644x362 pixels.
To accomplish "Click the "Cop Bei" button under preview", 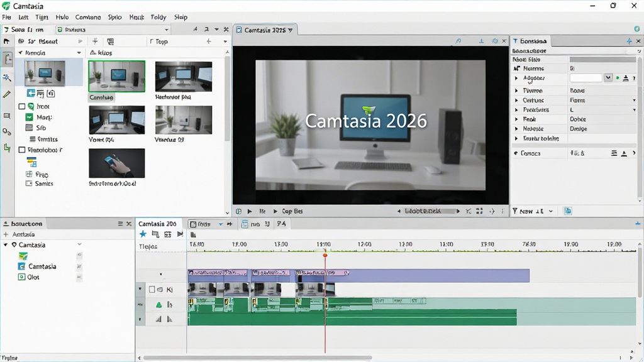I will click(x=292, y=211).
